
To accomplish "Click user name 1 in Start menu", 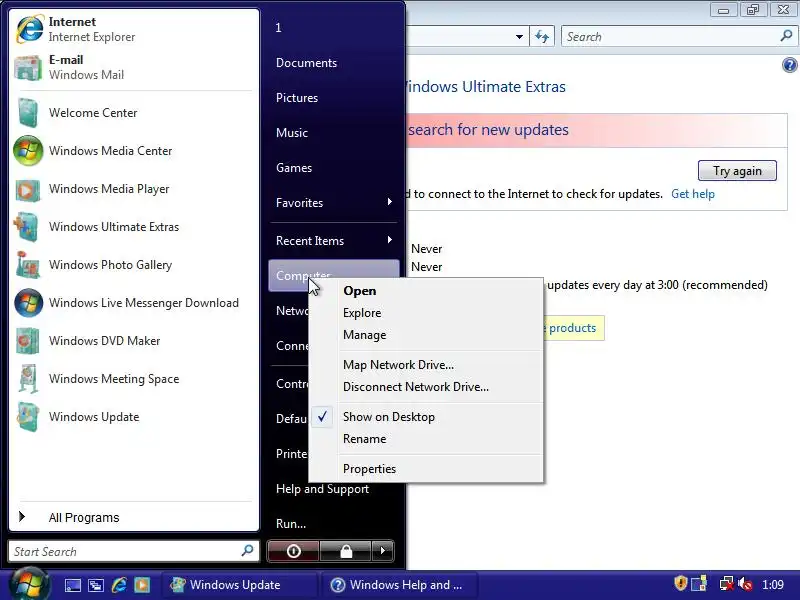I will coord(279,28).
